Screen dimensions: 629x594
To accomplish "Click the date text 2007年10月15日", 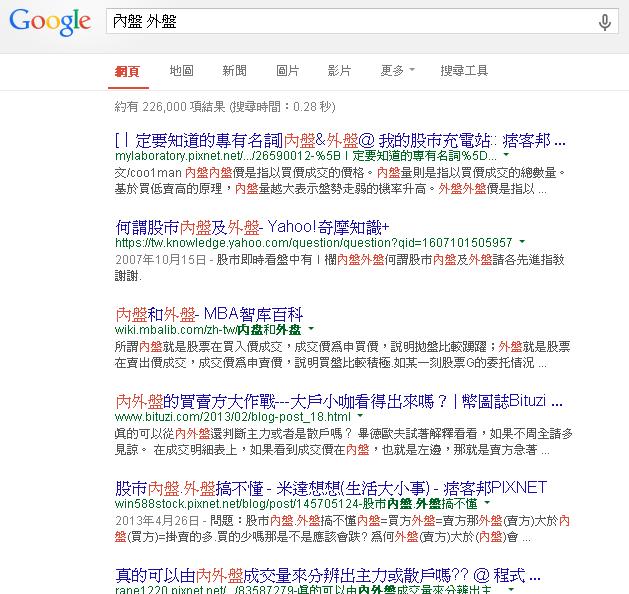I will coord(160,259).
